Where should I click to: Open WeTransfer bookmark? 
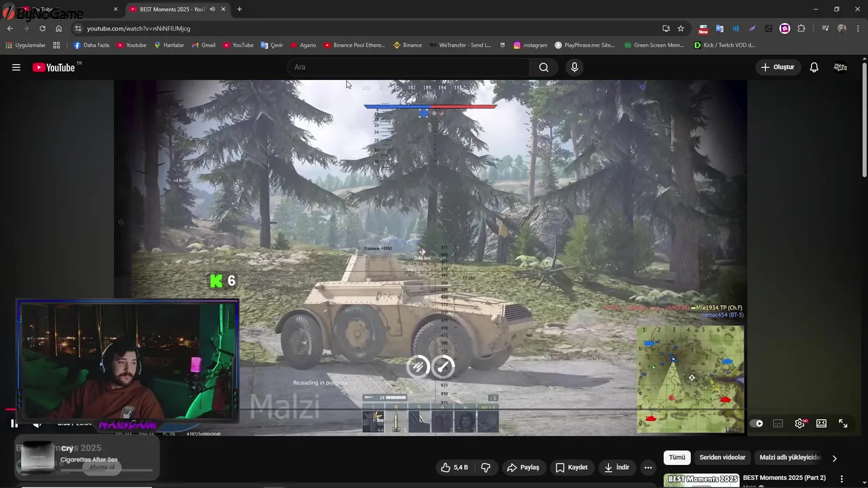click(460, 45)
